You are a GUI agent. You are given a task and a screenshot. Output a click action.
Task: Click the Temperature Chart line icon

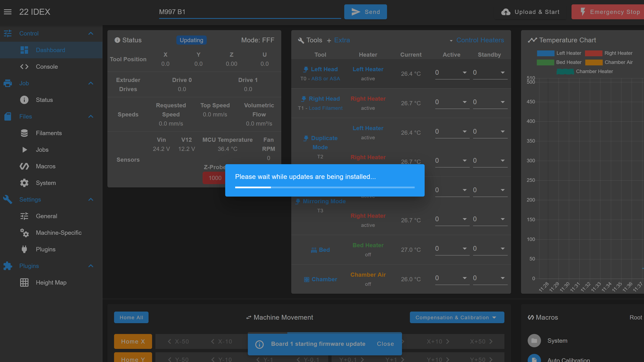coord(532,40)
